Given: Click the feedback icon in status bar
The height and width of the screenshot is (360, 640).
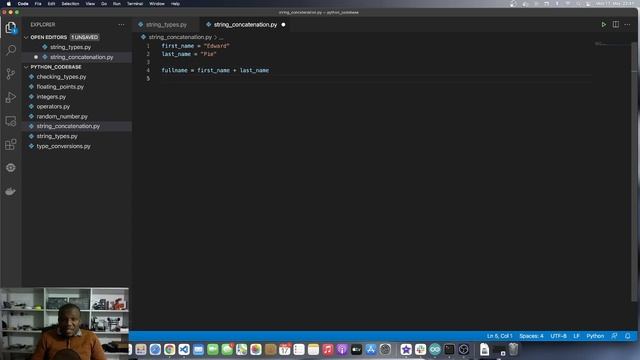Looking at the screenshot, I should (614, 336).
